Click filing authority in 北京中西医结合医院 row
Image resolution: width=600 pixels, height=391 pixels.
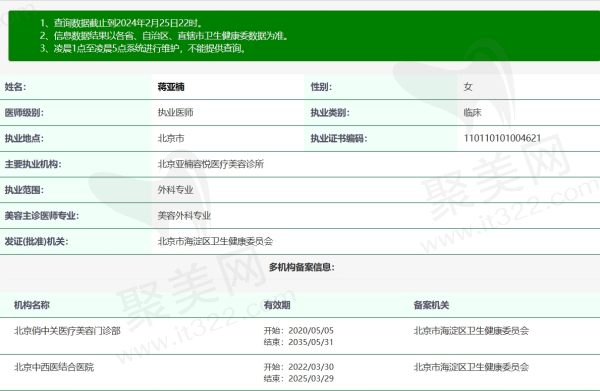pos(471,367)
